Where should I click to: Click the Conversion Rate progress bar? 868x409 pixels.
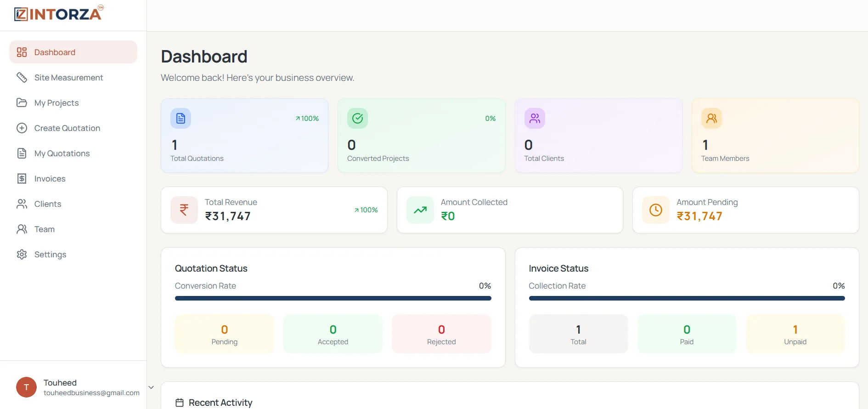(333, 298)
